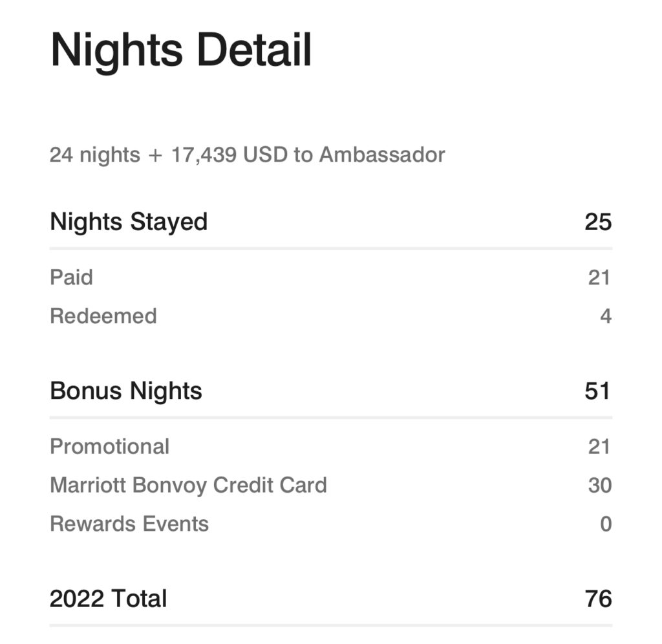Image resolution: width=662 pixels, height=644 pixels.
Task: Click the word Ambassador
Action: [x=381, y=155]
